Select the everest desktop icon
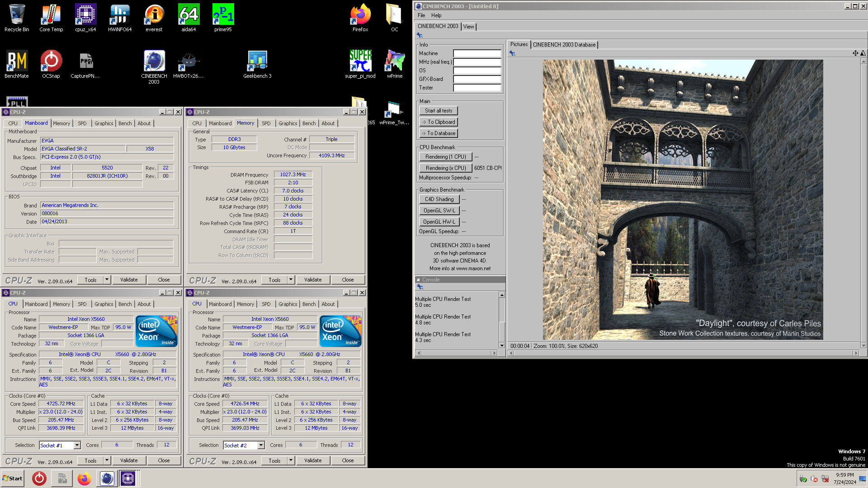This screenshot has width=868, height=488. click(x=154, y=18)
